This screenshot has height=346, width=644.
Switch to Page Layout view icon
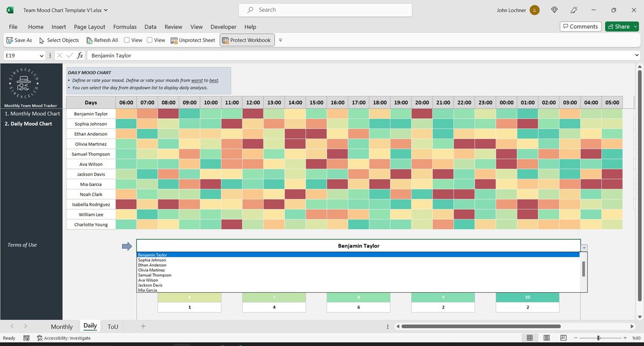[546, 338]
